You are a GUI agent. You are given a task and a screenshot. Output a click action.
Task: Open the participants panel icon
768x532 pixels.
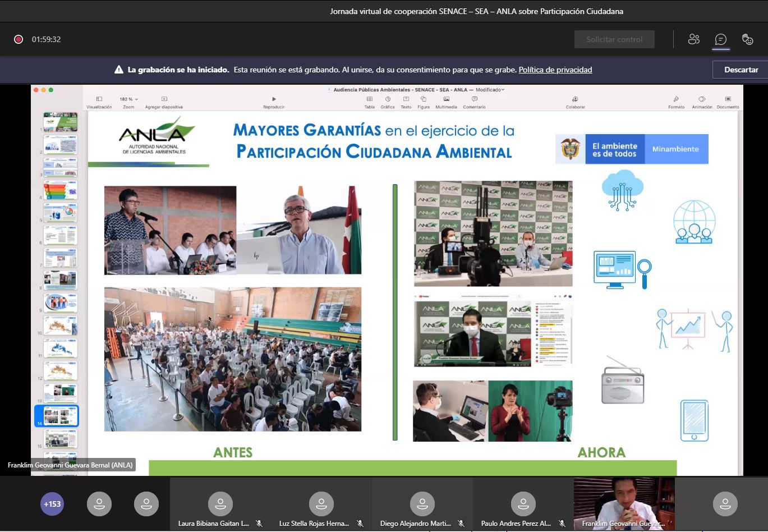693,39
